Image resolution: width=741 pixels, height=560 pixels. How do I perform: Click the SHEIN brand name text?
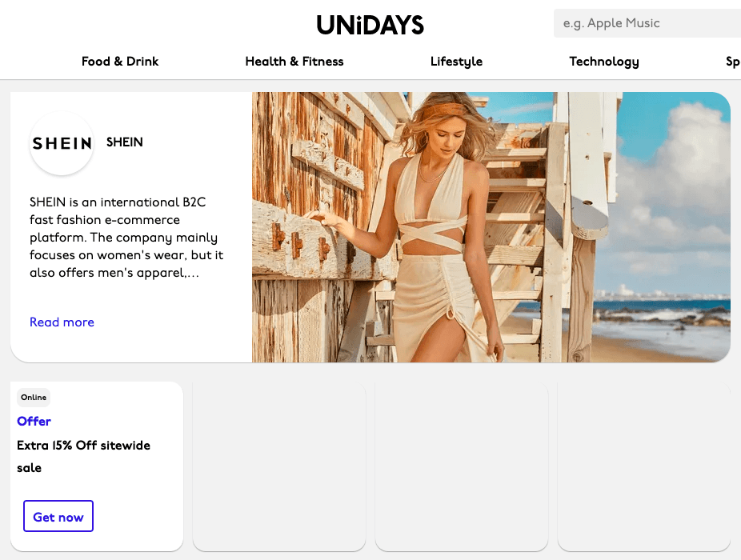click(124, 142)
